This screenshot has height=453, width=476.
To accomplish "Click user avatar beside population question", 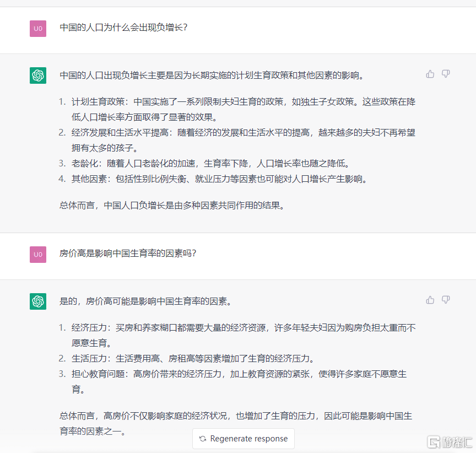I will tap(38, 29).
